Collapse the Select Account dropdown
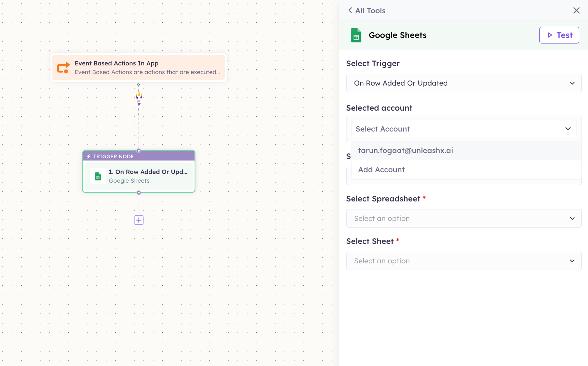The width and height of the screenshot is (588, 366). [464, 129]
